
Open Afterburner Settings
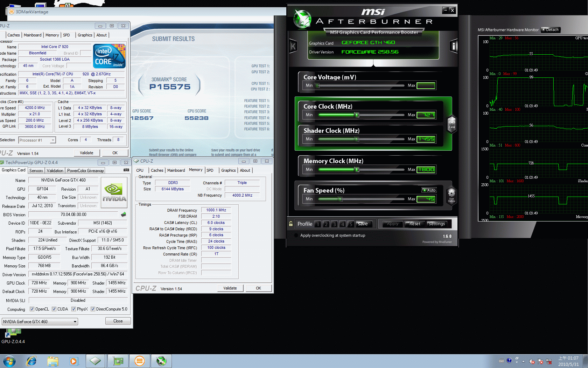click(437, 224)
